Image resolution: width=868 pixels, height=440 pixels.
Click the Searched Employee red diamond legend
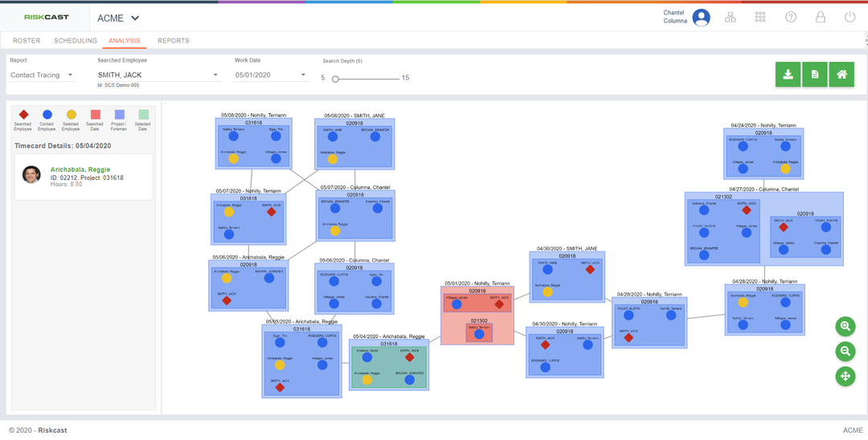click(x=23, y=115)
